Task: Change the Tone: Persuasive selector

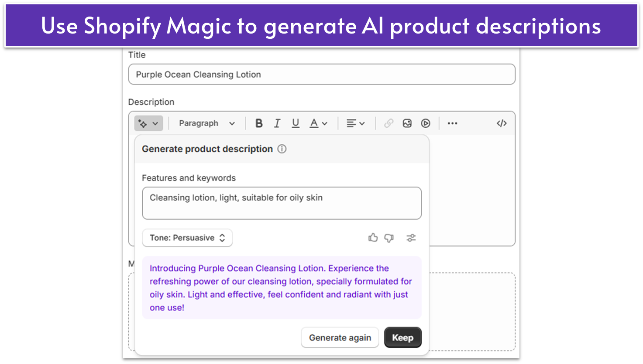Action: tap(187, 238)
